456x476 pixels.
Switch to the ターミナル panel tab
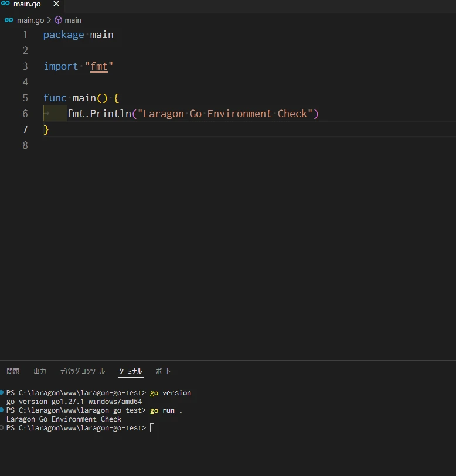coord(131,371)
